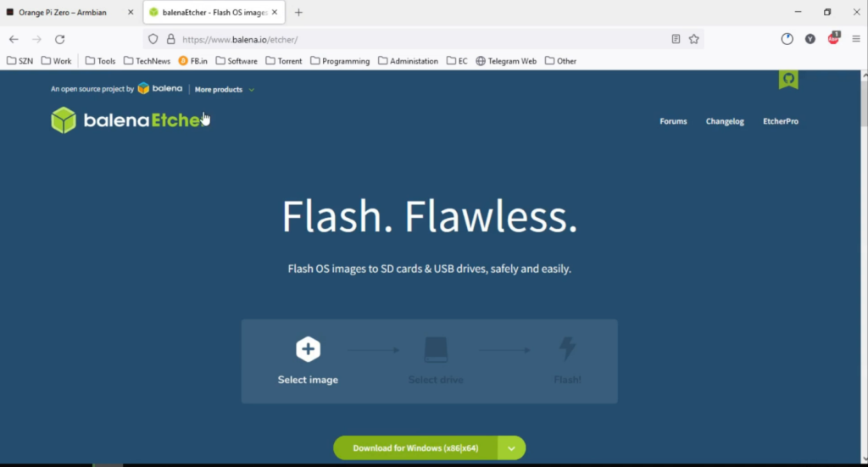Viewport: 868px width, 467px height.
Task: Click Download for Windows (x86|x64) button
Action: click(x=415, y=448)
